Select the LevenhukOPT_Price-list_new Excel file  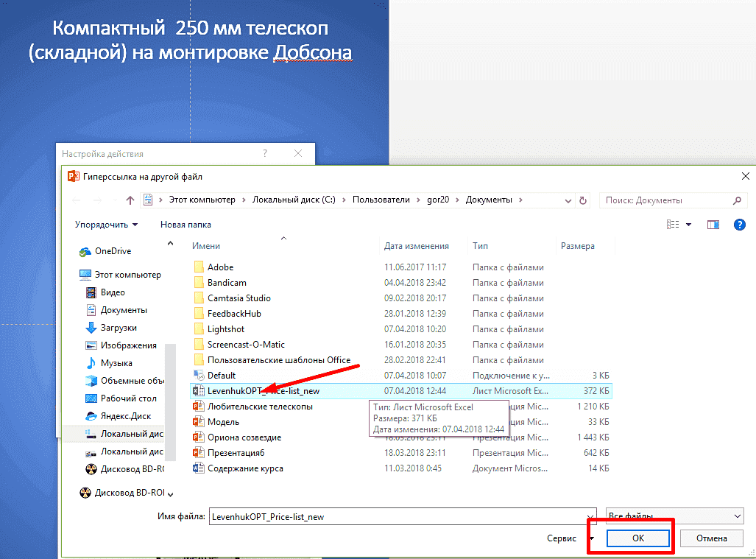(x=264, y=391)
